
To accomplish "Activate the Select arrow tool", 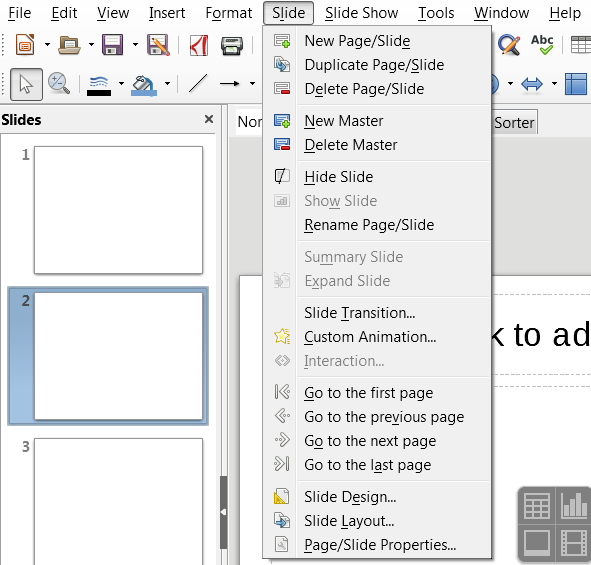I will coord(26,84).
